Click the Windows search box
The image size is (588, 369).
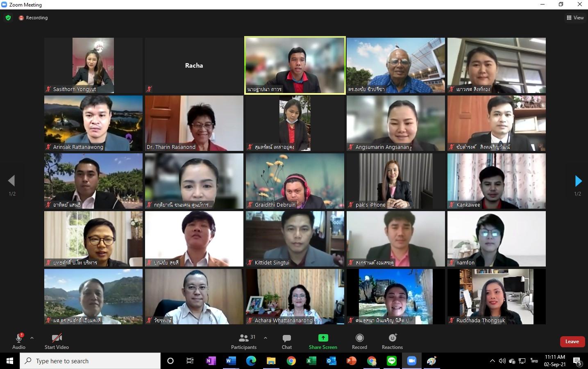pos(90,361)
